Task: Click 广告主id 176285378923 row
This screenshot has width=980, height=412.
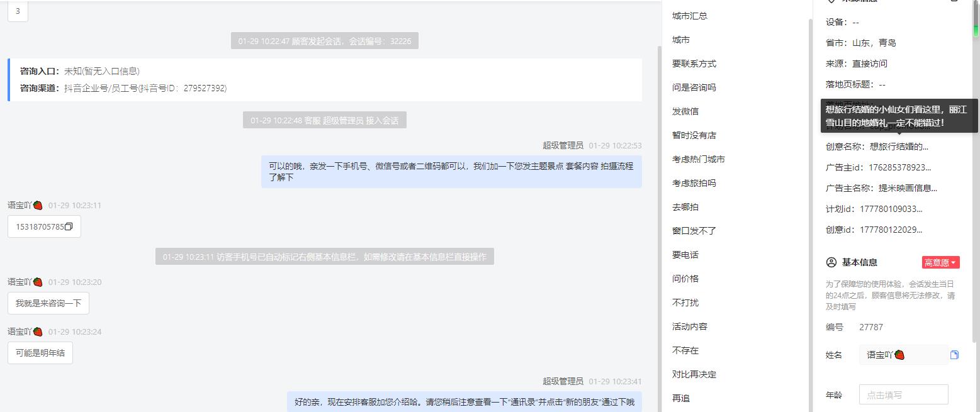Action: point(879,167)
